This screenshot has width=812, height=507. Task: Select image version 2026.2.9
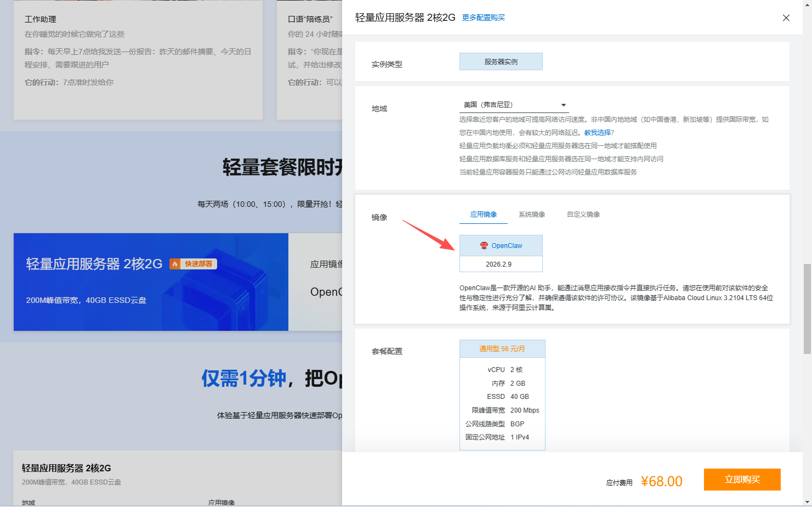[498, 264]
